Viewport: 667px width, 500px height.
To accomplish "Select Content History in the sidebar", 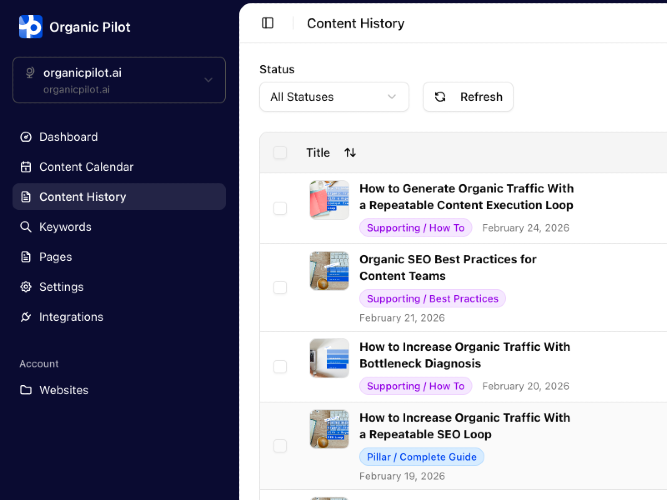I will point(83,197).
